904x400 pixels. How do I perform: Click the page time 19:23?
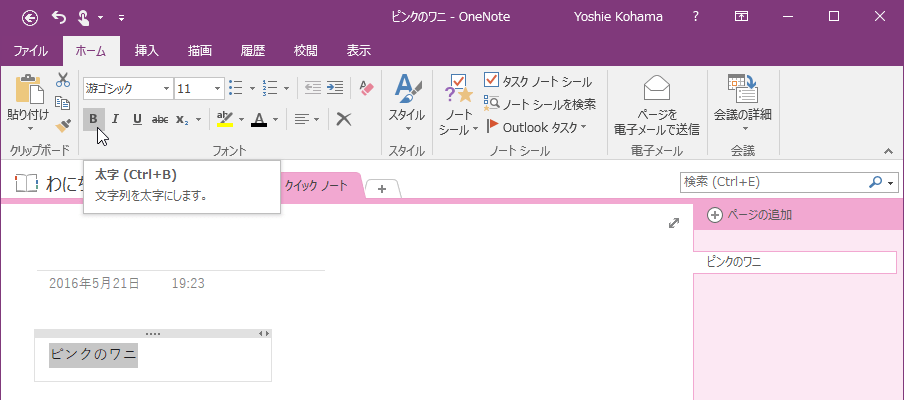[188, 284]
